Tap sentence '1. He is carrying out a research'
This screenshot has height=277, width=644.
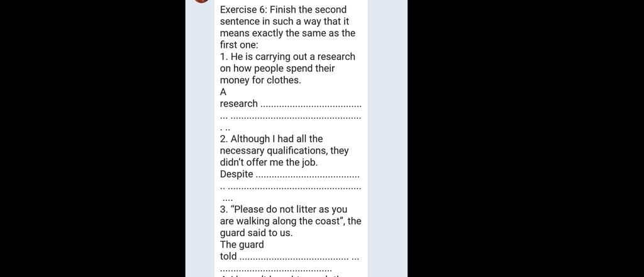[x=287, y=57]
